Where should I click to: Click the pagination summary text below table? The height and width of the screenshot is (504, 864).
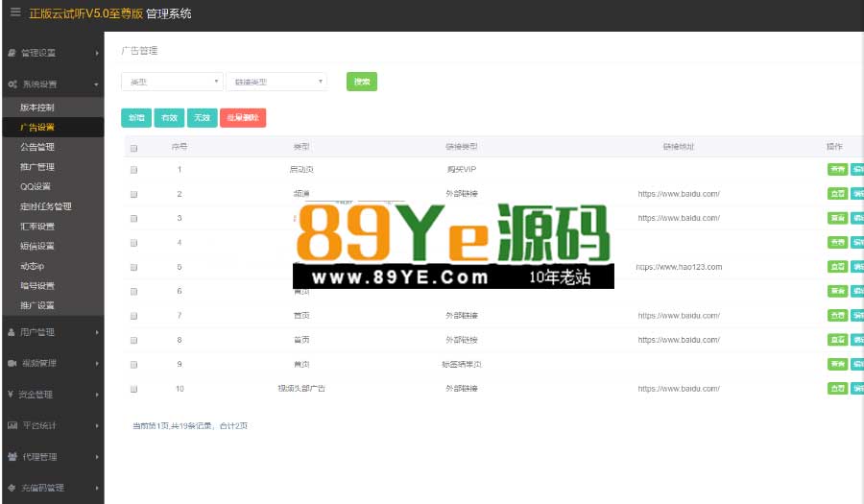190,426
